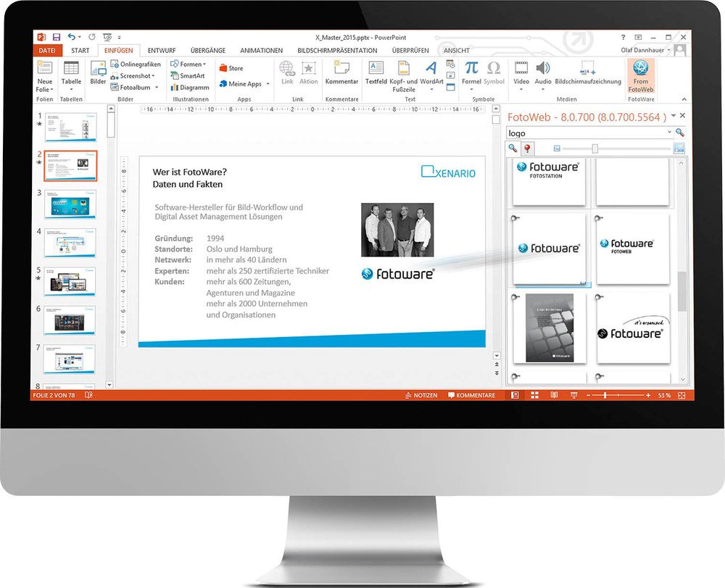Open ribbon display options
Screen dimensions: 725x588
(x=638, y=37)
